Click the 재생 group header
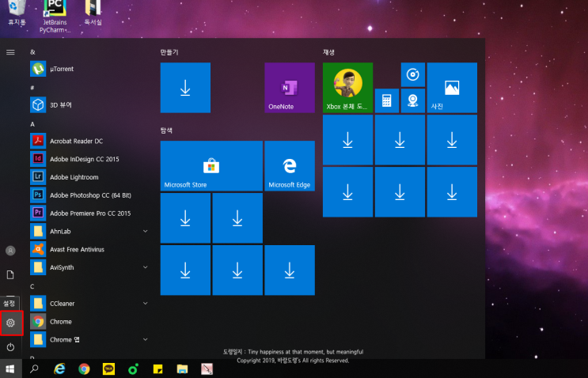The height and width of the screenshot is (378, 588). point(328,52)
